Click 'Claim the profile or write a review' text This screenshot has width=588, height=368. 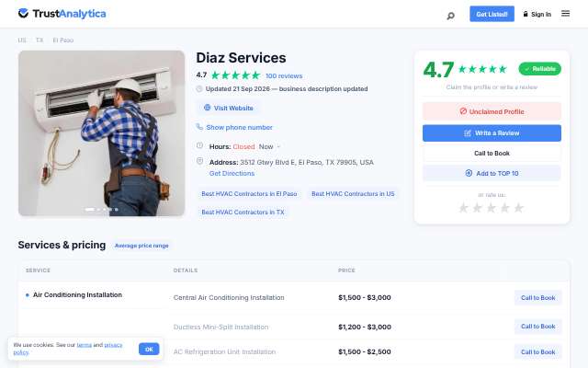coord(492,87)
